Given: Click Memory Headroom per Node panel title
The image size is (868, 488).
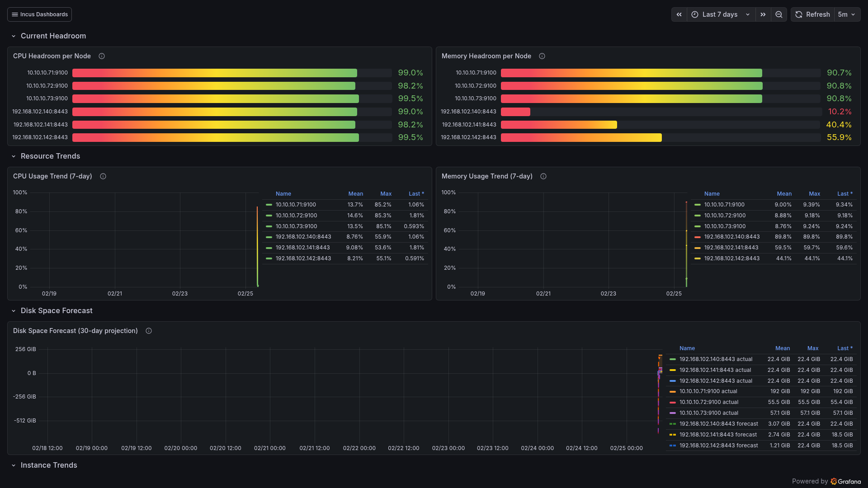Looking at the screenshot, I should click(x=486, y=56).
